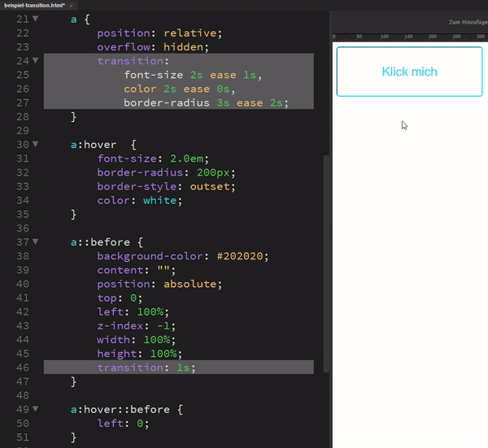Image resolution: width=488 pixels, height=448 pixels.
Task: Collapse the a:hover rule at line 30
Action: [x=35, y=145]
